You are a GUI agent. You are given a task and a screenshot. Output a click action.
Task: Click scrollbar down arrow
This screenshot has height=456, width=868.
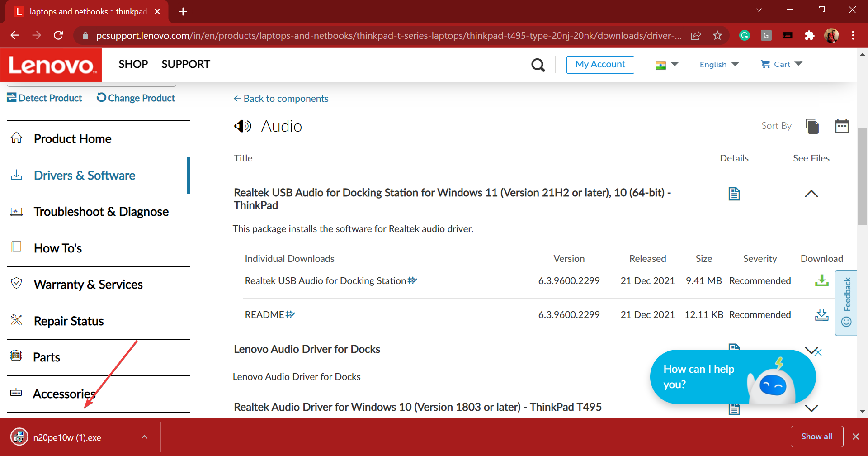(x=862, y=412)
